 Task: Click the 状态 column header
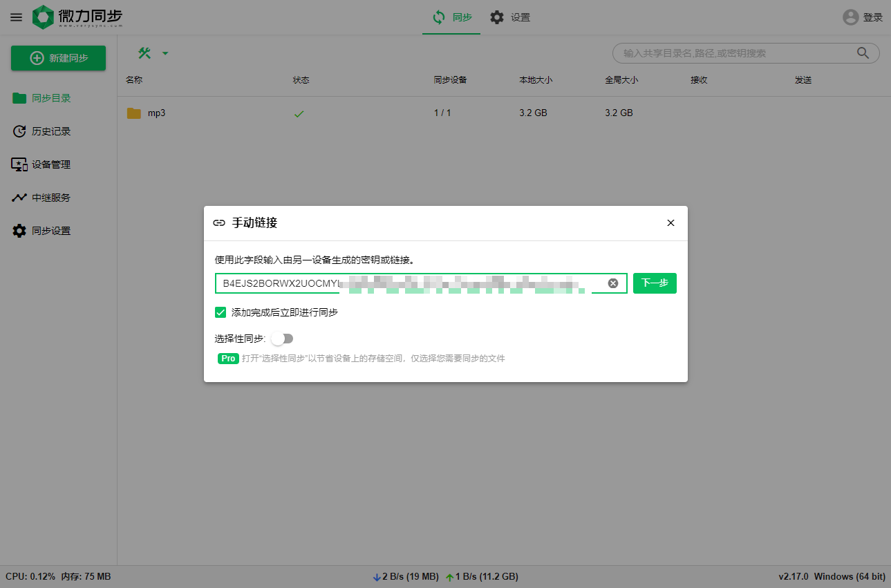click(x=301, y=80)
